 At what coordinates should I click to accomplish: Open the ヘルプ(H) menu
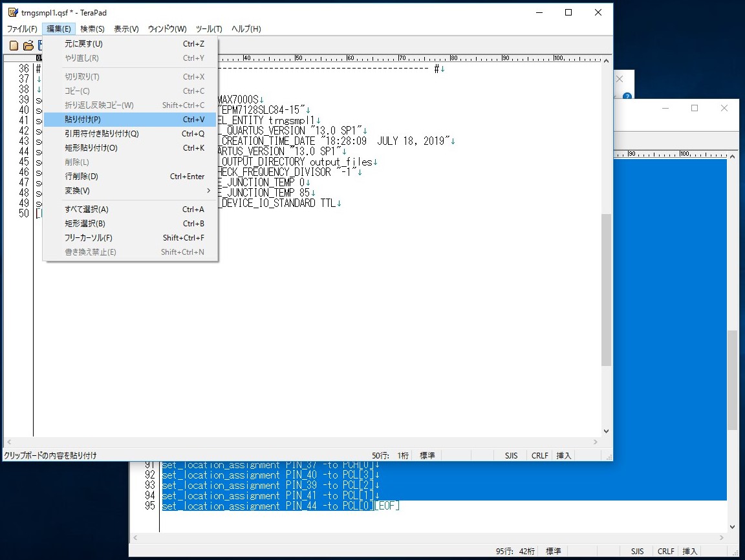(x=246, y=29)
